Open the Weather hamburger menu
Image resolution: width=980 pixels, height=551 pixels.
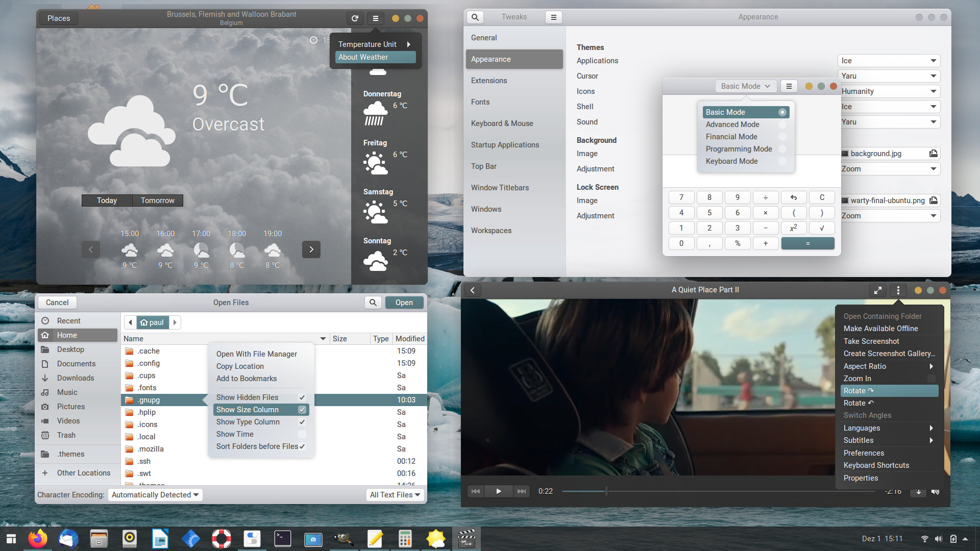(376, 18)
